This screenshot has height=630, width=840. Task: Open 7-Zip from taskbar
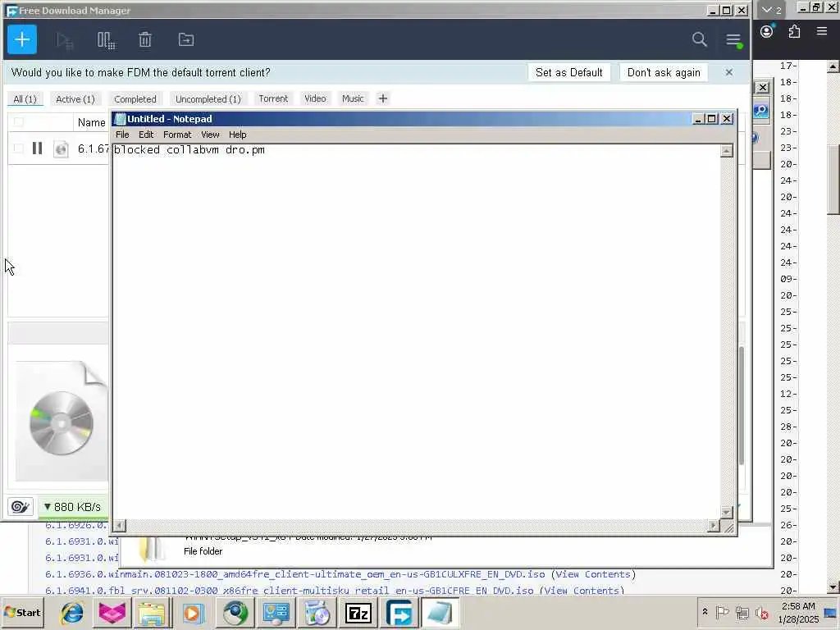[x=358, y=613]
